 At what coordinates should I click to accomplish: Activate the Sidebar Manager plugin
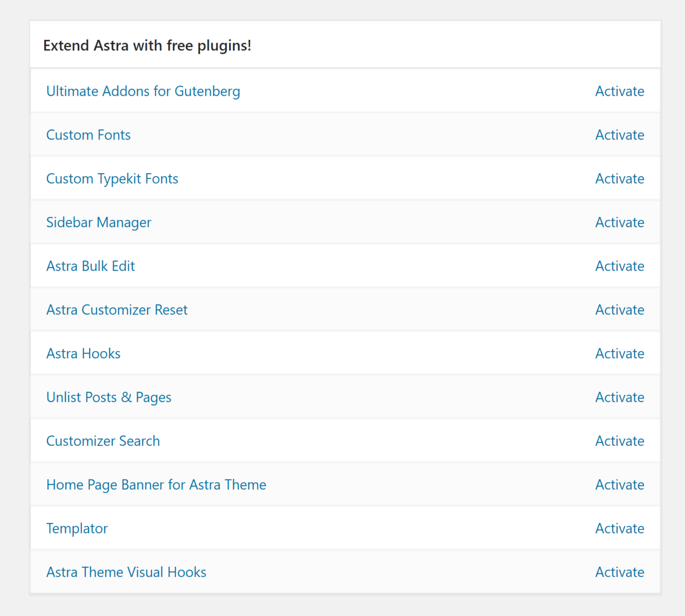[x=620, y=222]
